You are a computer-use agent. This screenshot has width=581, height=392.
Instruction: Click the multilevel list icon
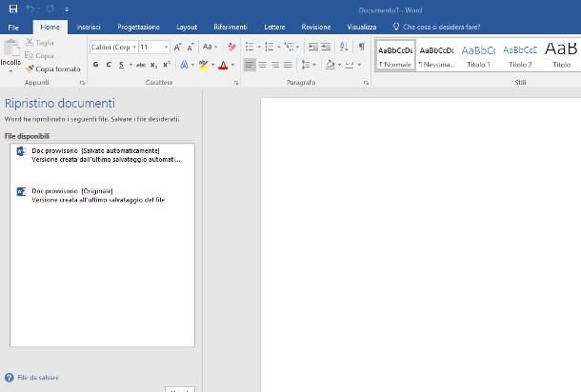289,47
